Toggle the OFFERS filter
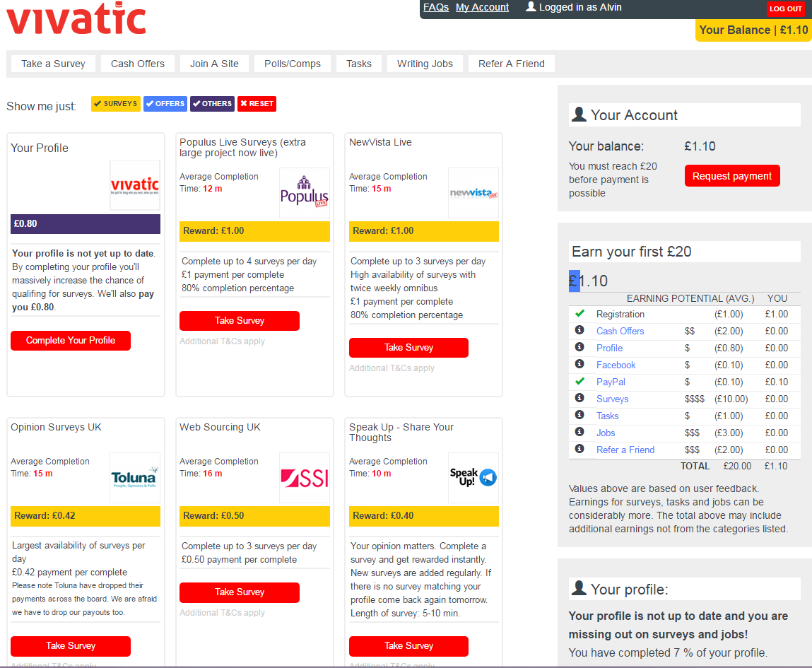The image size is (812, 668). click(x=165, y=104)
